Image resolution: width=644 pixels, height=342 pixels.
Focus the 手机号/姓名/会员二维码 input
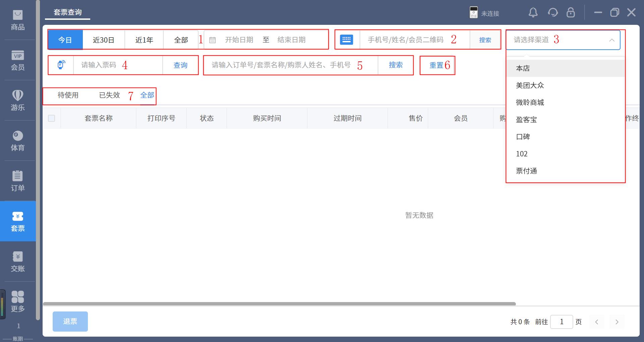coord(415,40)
